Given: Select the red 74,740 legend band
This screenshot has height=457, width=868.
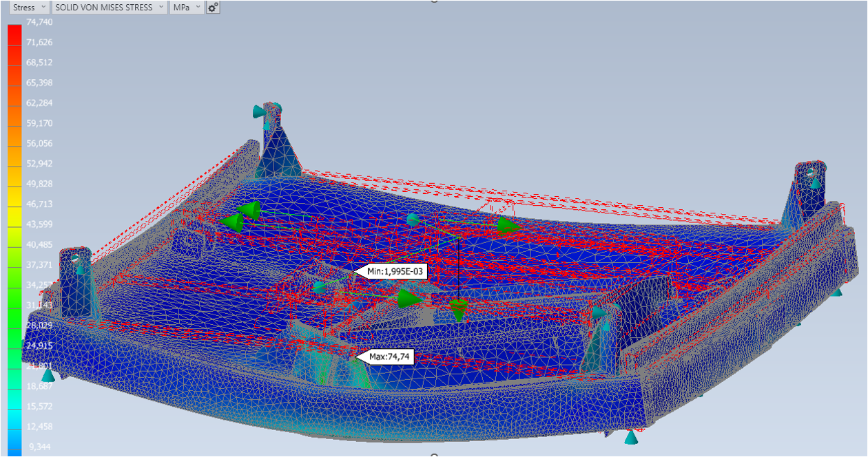Looking at the screenshot, I should 14,32.
